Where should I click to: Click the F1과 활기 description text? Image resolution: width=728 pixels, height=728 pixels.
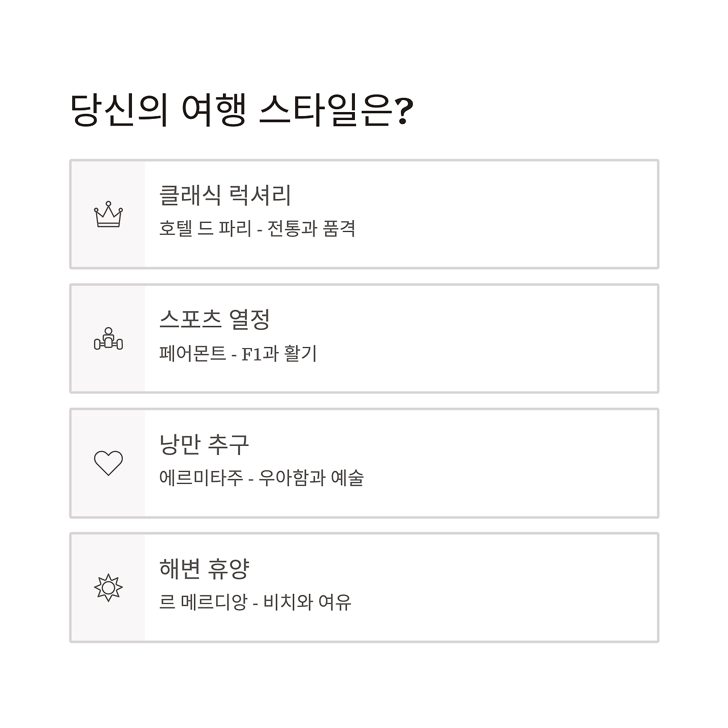pos(279,353)
